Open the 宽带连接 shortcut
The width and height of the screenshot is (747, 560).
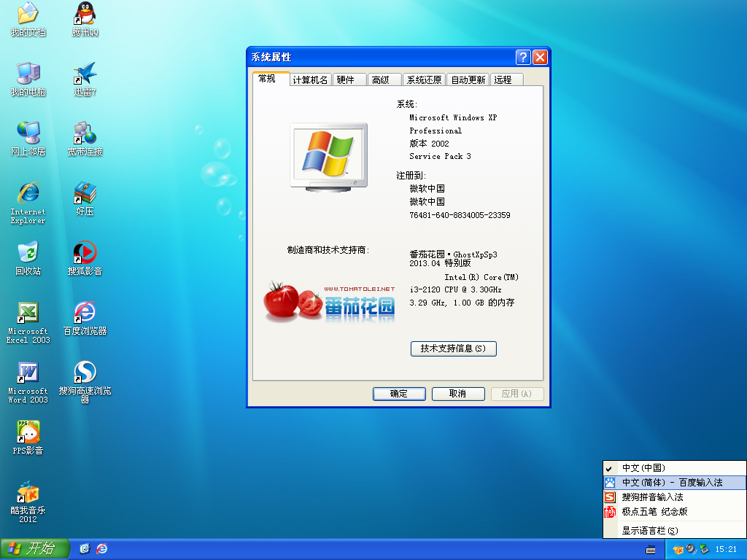click(85, 139)
